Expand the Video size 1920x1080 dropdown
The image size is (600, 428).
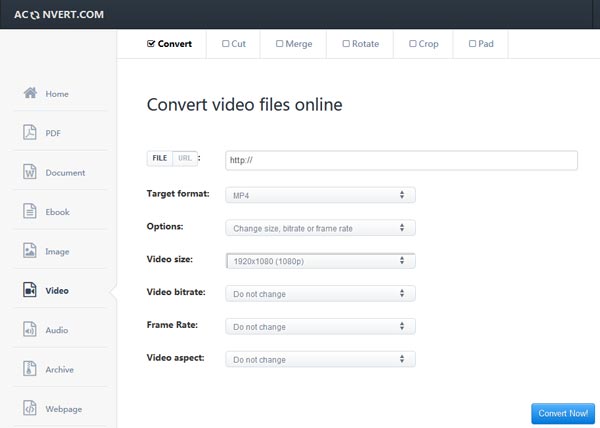point(320,261)
